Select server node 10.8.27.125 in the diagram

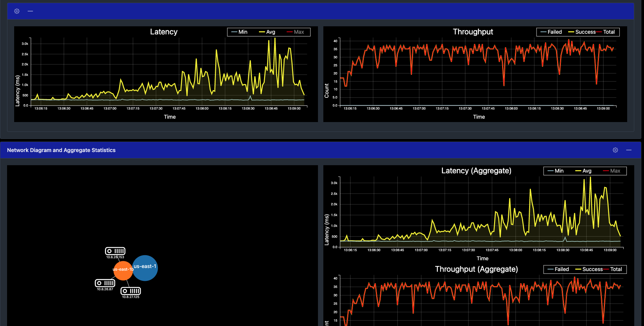tap(131, 291)
